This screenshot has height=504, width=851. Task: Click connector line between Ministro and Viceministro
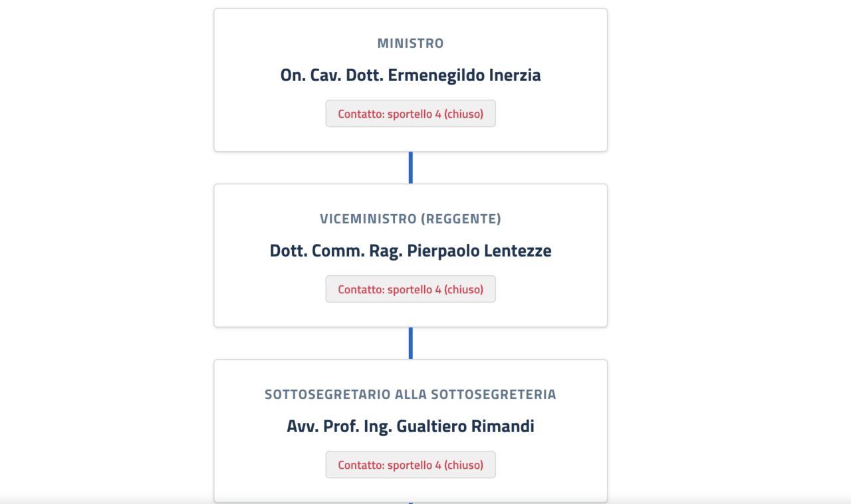pyautogui.click(x=410, y=168)
